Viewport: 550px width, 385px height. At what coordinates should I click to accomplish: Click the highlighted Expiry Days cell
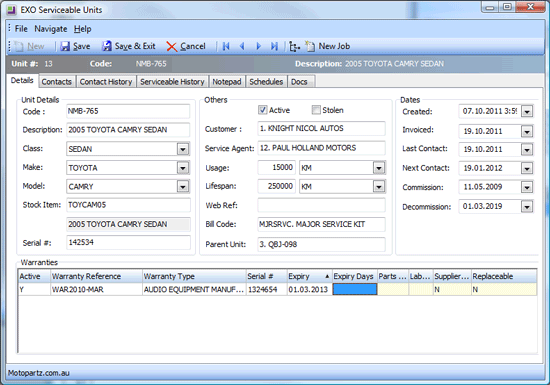(355, 289)
